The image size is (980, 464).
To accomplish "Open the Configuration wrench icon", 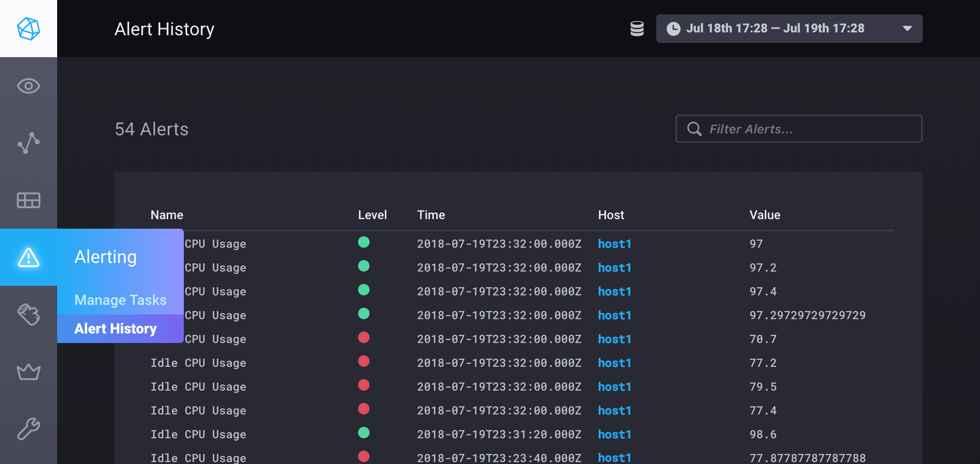I will pos(29,429).
